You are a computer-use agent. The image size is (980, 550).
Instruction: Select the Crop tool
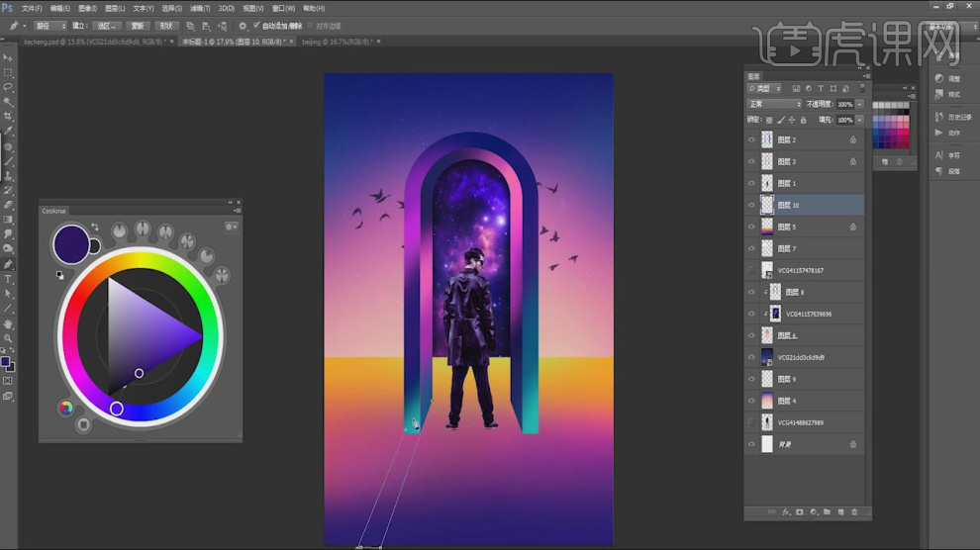pos(8,116)
